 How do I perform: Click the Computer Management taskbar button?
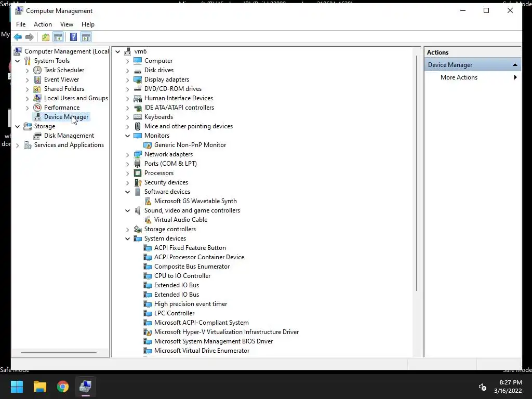[x=86, y=387]
